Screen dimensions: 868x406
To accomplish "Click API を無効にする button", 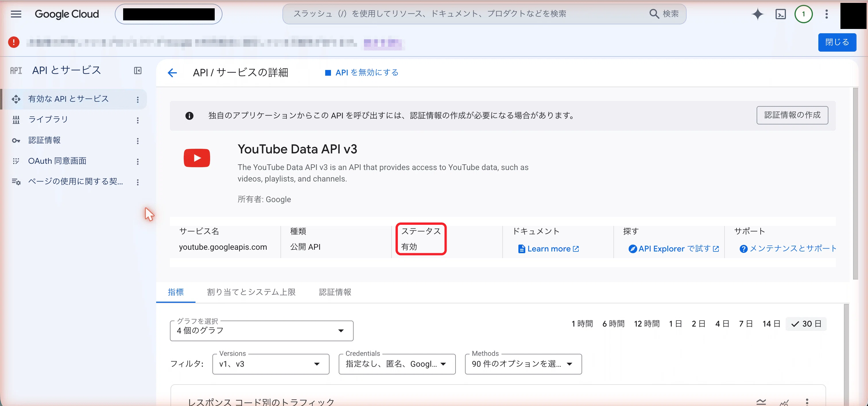I will click(362, 72).
